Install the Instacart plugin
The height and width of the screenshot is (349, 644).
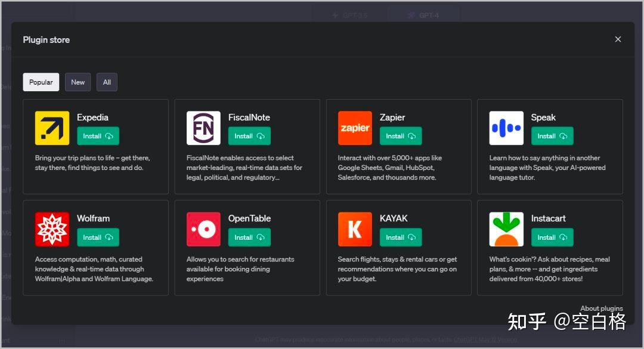point(552,237)
